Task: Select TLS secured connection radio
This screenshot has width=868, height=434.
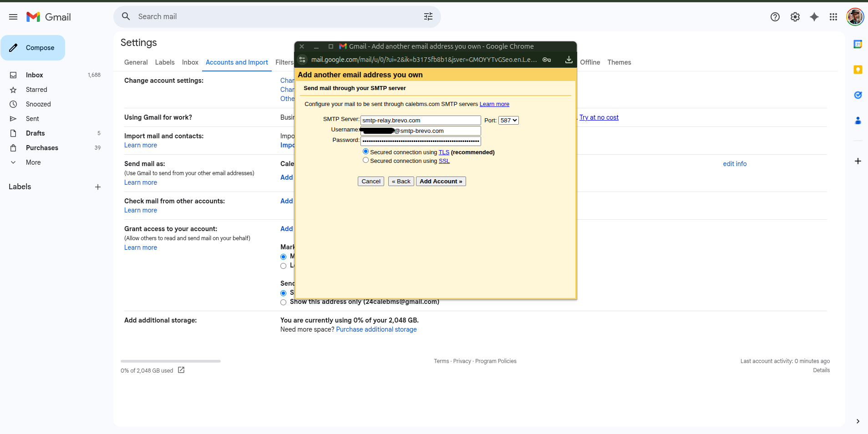Action: point(365,151)
